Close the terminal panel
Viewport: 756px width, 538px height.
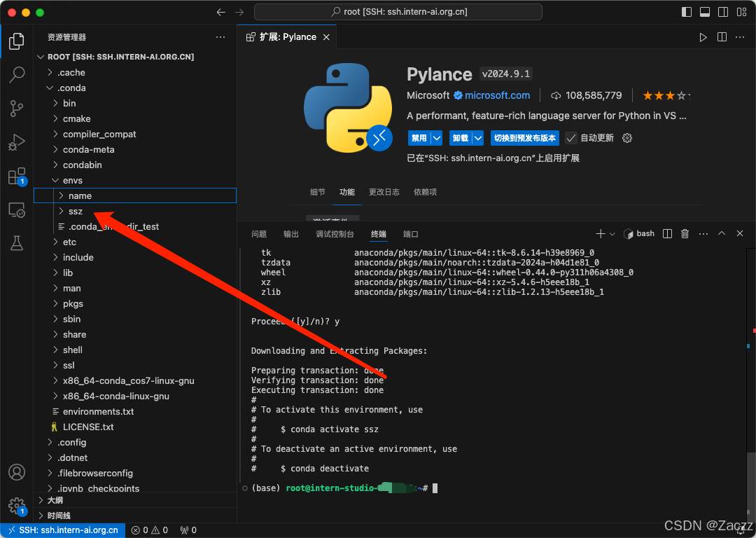coord(740,233)
